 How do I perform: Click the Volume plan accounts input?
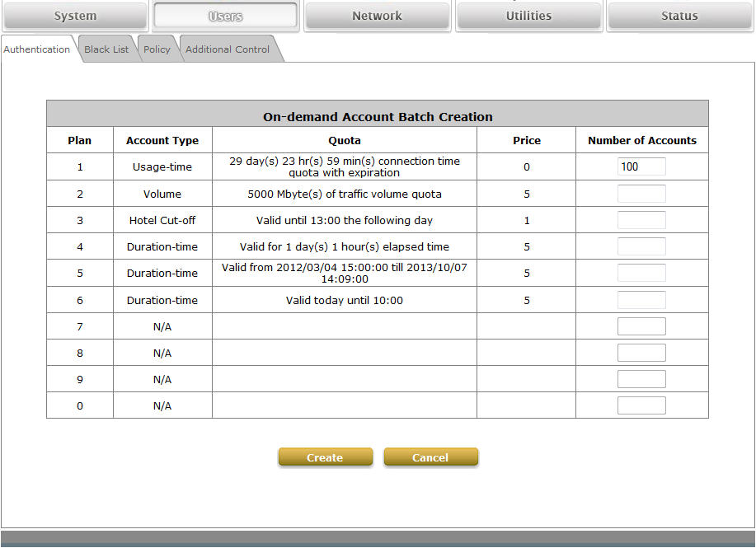click(x=641, y=194)
